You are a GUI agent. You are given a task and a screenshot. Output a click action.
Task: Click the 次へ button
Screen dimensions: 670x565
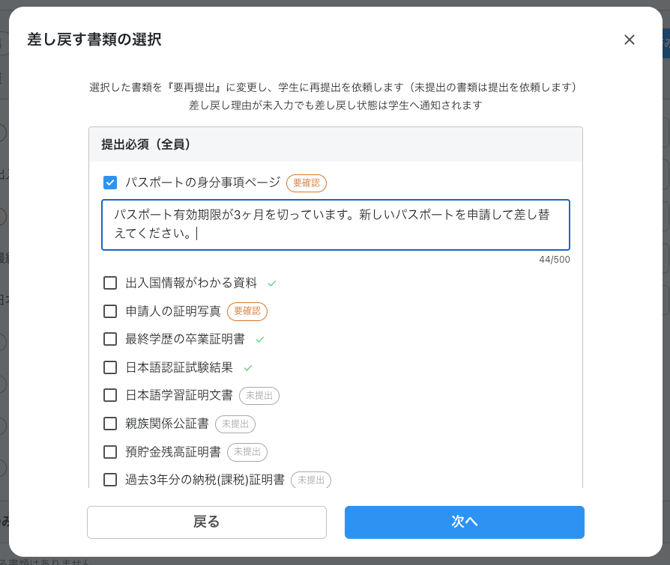[x=464, y=522]
